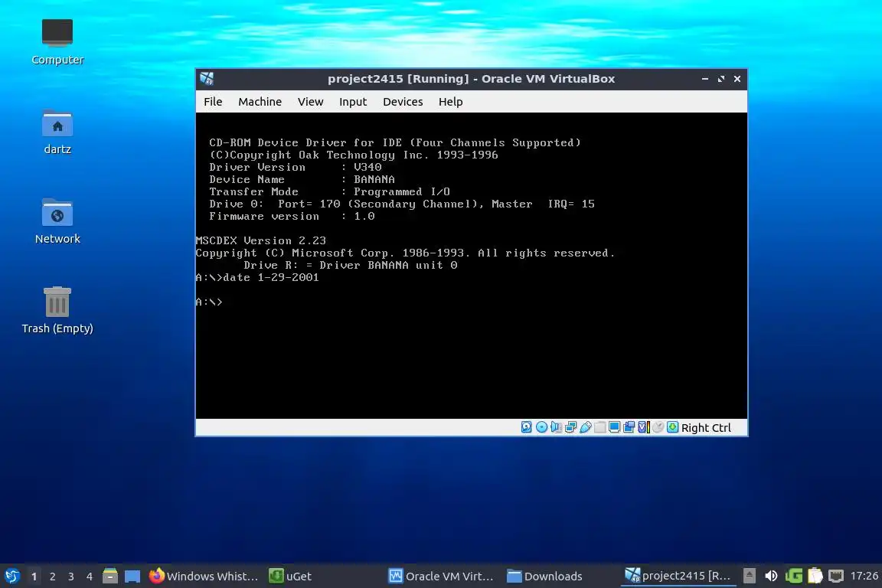882x588 pixels.
Task: Click the 17:26 clock in taskbar
Action: point(864,576)
